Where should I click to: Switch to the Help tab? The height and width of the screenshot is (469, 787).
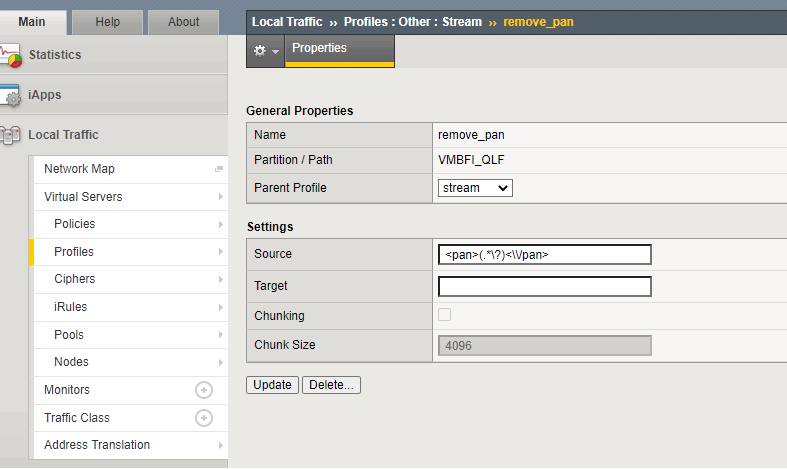coord(106,21)
